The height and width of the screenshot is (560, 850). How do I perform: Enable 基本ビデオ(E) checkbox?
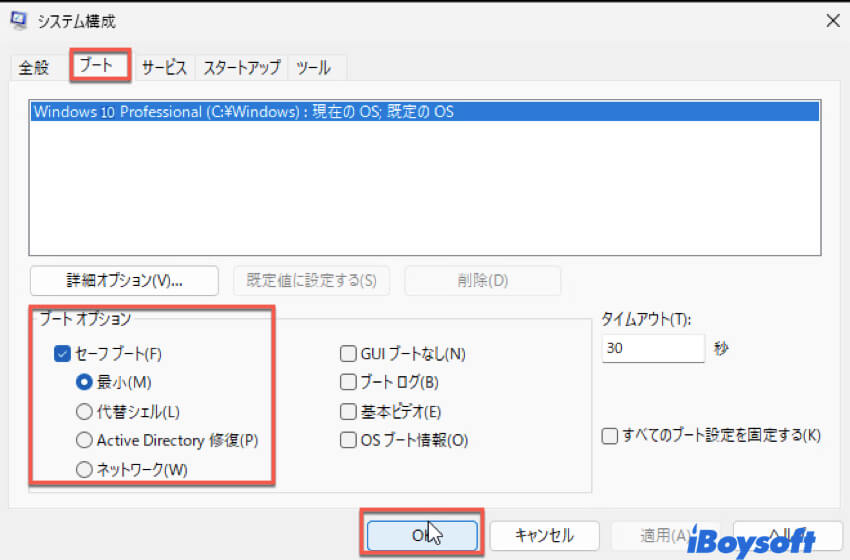[x=348, y=411]
